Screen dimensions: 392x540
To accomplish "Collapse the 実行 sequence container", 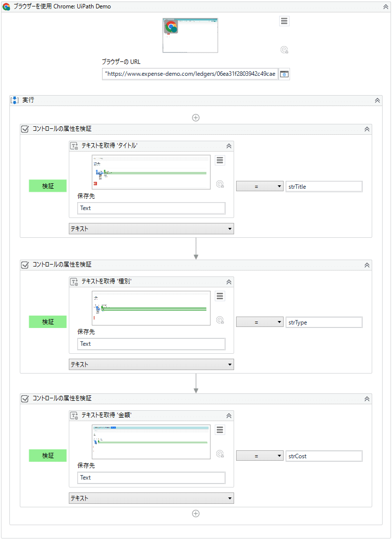I will pos(377,101).
